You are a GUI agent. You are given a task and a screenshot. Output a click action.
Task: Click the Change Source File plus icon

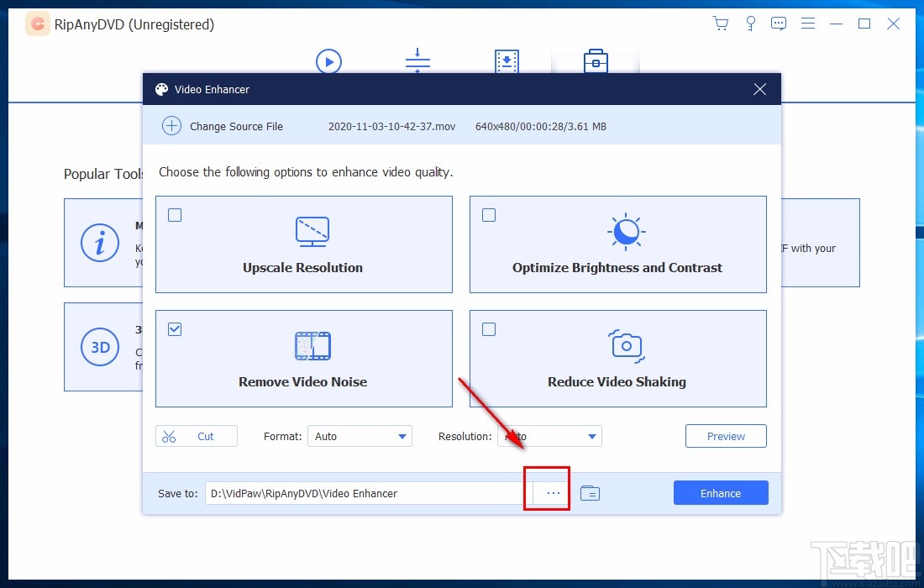pos(171,126)
